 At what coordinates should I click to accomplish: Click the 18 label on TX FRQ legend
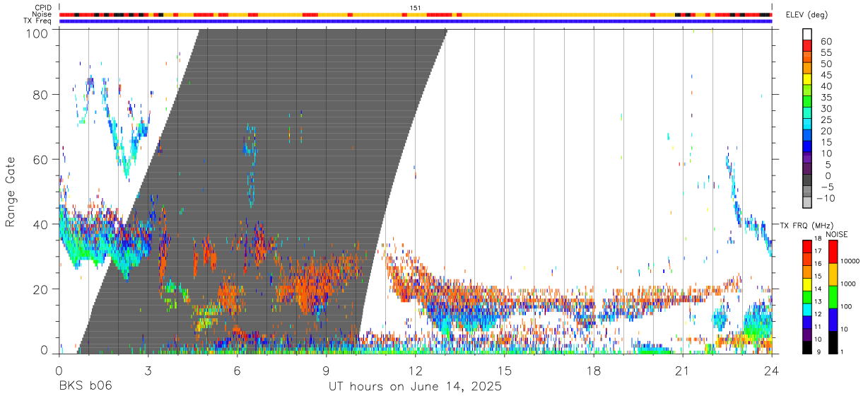click(819, 238)
